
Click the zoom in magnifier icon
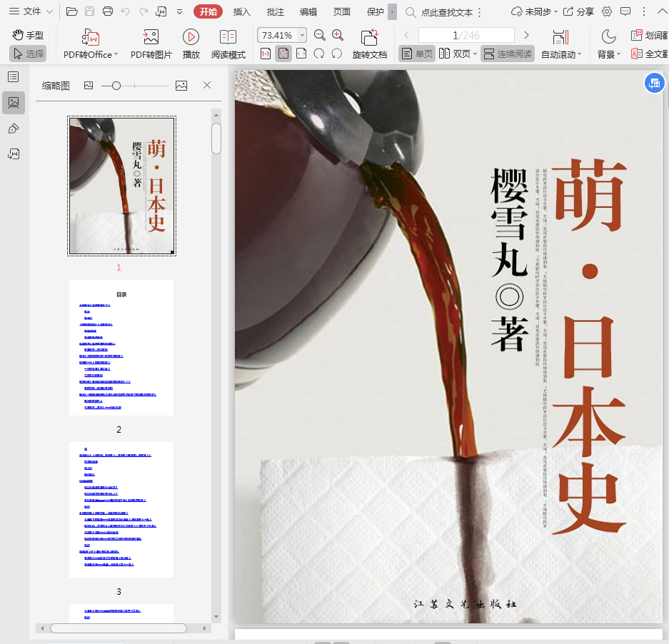tap(338, 35)
